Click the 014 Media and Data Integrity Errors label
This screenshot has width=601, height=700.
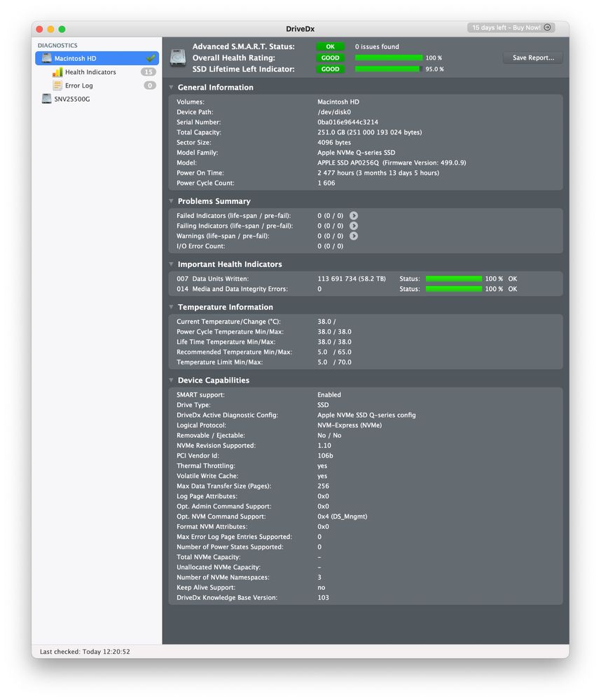(232, 289)
